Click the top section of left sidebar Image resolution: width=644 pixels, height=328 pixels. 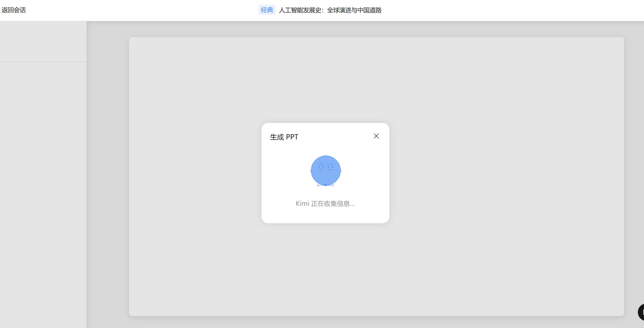tap(43, 41)
